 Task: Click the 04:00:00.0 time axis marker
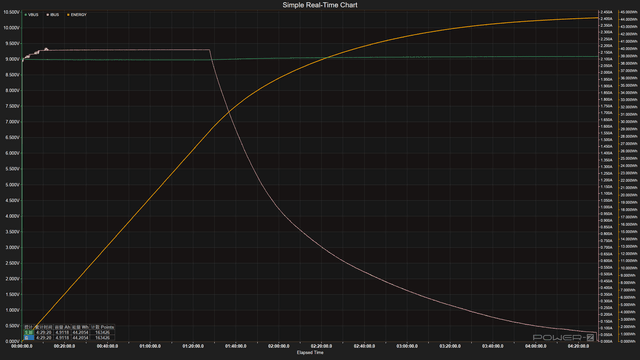[536, 346]
